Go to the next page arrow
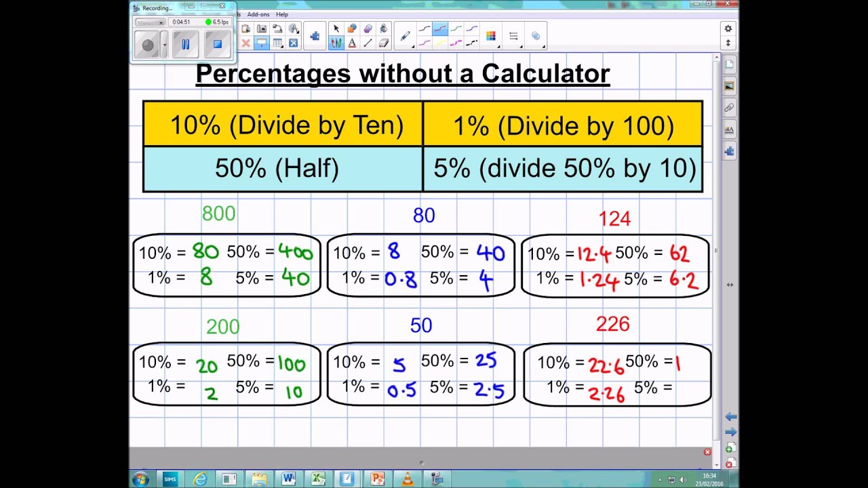 point(730,432)
